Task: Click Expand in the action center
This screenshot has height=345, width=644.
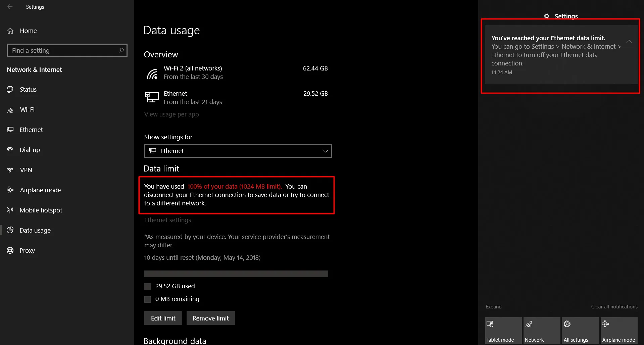Action: (493, 307)
